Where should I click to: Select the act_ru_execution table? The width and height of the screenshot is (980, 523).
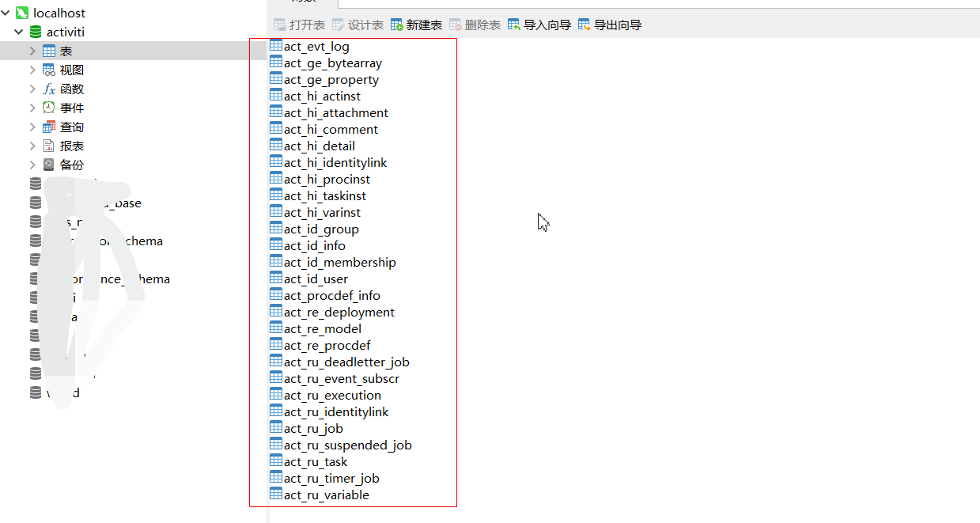point(332,395)
